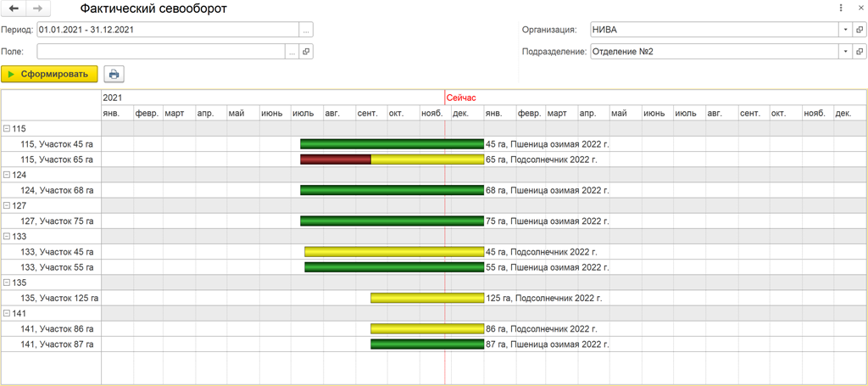Screen dimensions: 868x386
Task: Select the row 124, Участок 68 га
Action: [x=57, y=190]
